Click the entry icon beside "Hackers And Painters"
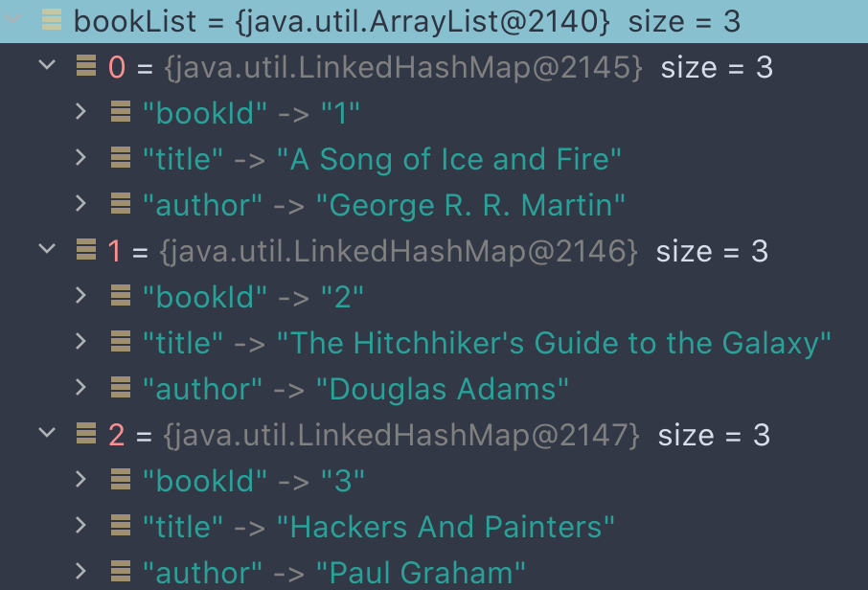The image size is (868, 590). (x=121, y=526)
